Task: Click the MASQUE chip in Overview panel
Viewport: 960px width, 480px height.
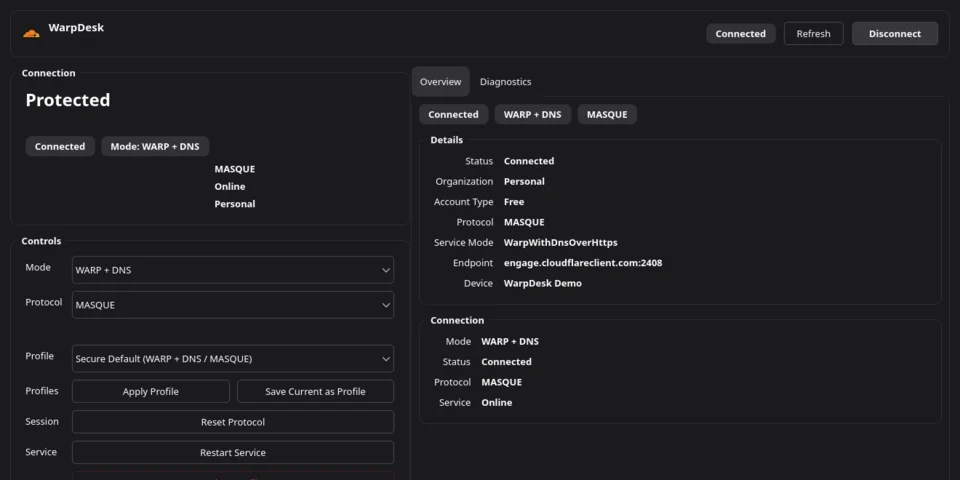Action: tap(607, 114)
